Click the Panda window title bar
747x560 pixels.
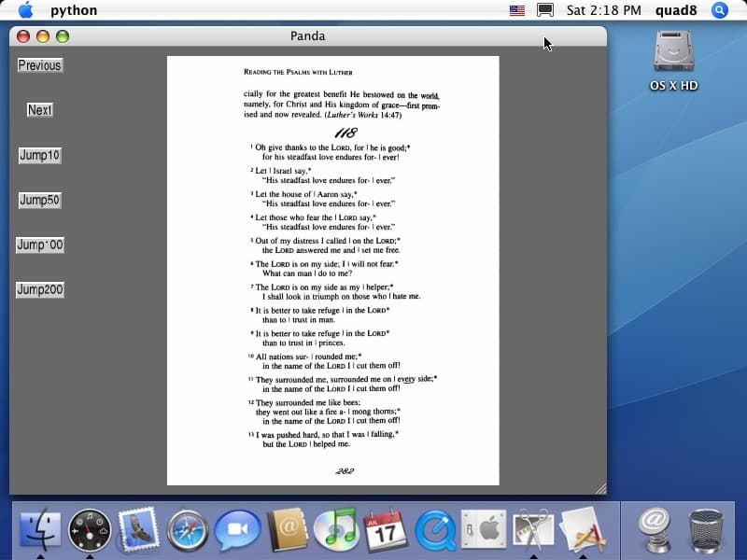click(308, 36)
